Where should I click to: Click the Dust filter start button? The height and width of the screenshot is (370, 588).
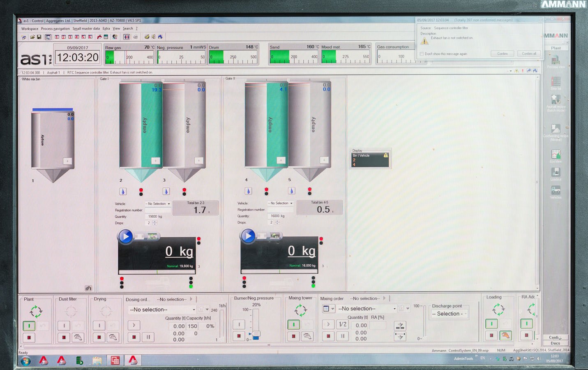coord(64,326)
